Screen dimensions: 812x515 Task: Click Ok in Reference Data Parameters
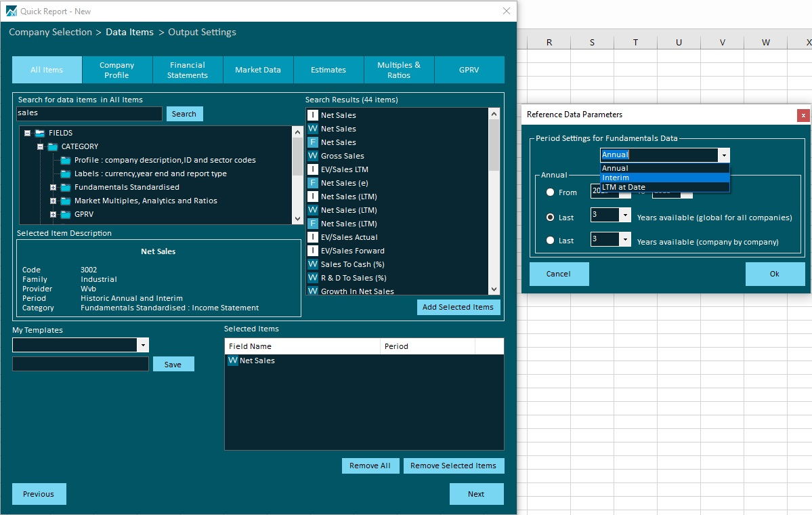pyautogui.click(x=774, y=274)
